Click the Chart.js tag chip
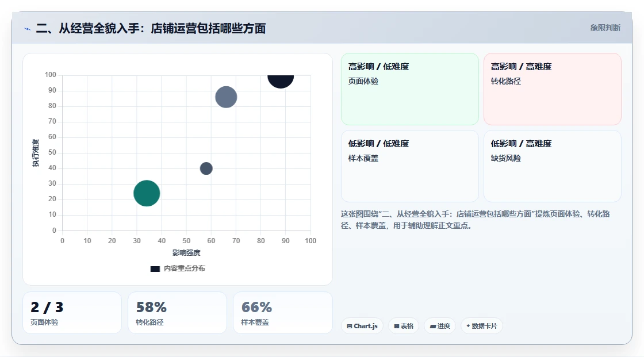 coord(362,326)
